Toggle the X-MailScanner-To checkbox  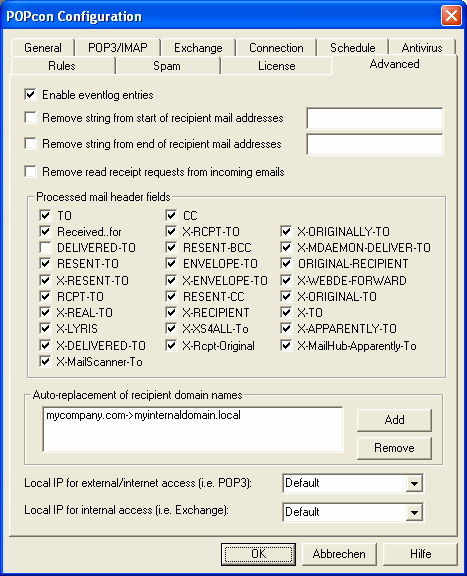pos(45,361)
